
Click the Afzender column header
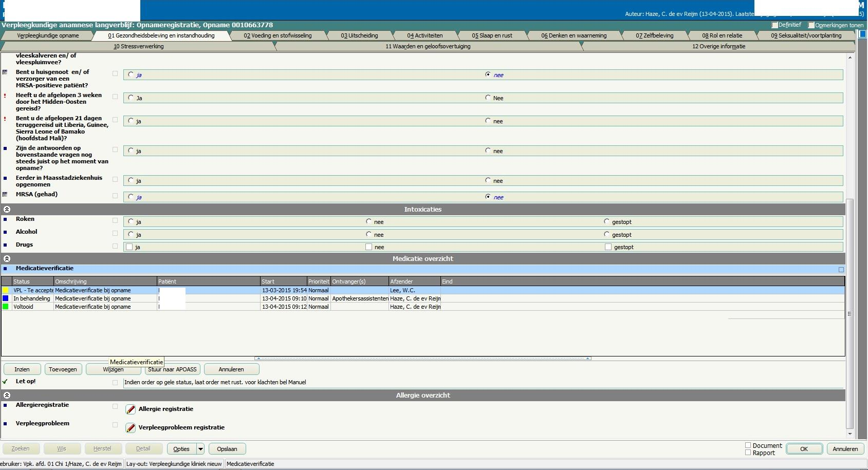click(x=415, y=281)
